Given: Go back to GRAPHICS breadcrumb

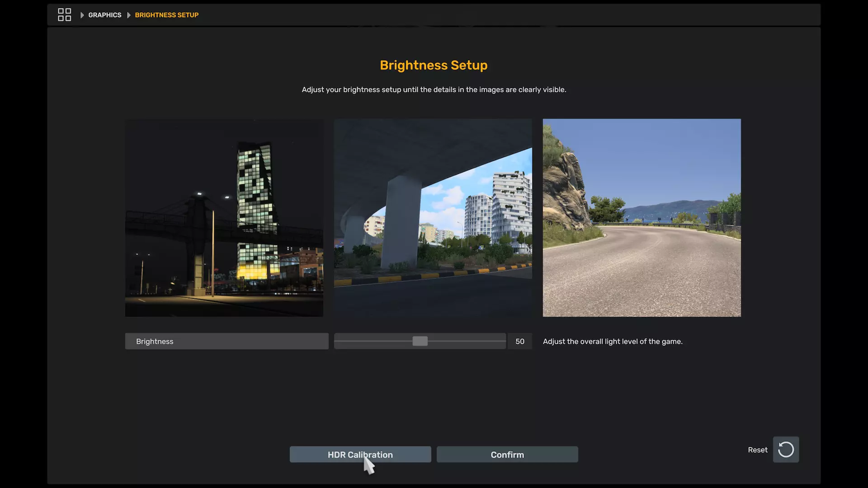Looking at the screenshot, I should click(x=104, y=15).
